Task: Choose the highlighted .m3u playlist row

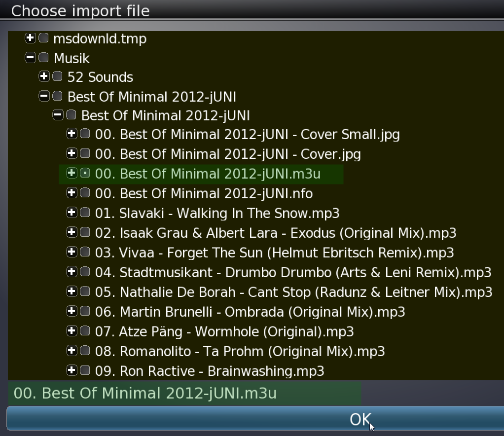Action: pos(201,174)
